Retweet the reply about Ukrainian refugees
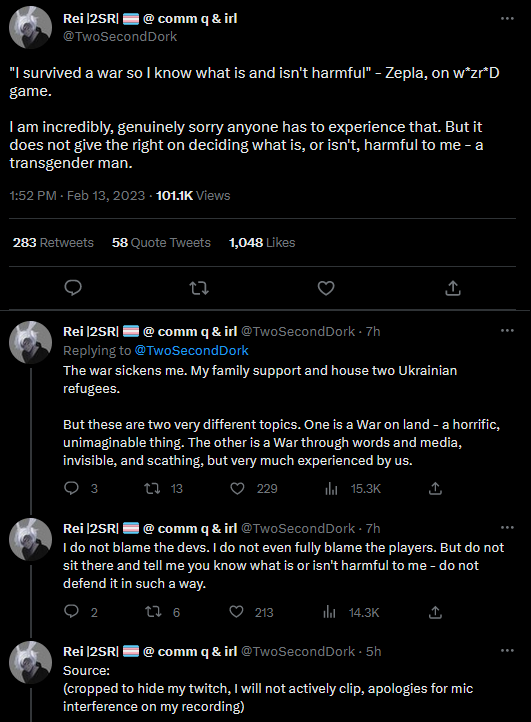 point(152,488)
